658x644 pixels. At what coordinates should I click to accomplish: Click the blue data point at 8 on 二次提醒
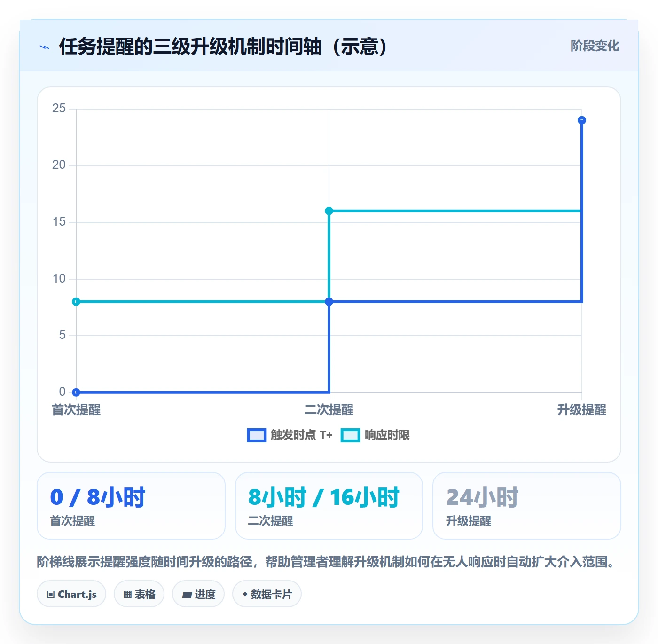pos(329,302)
